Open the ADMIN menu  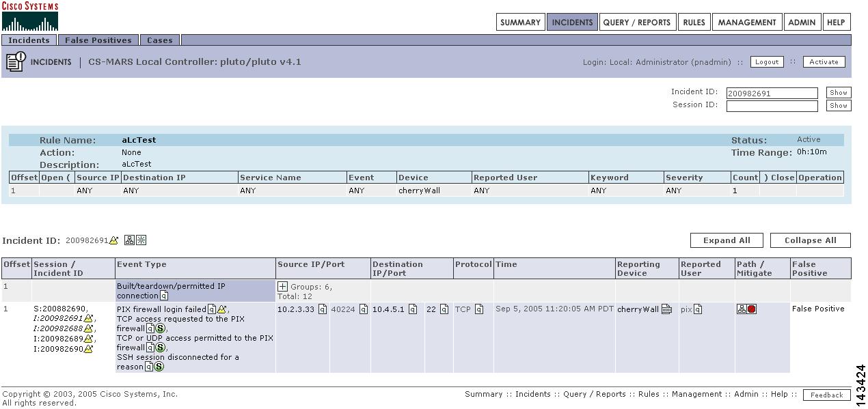(802, 22)
